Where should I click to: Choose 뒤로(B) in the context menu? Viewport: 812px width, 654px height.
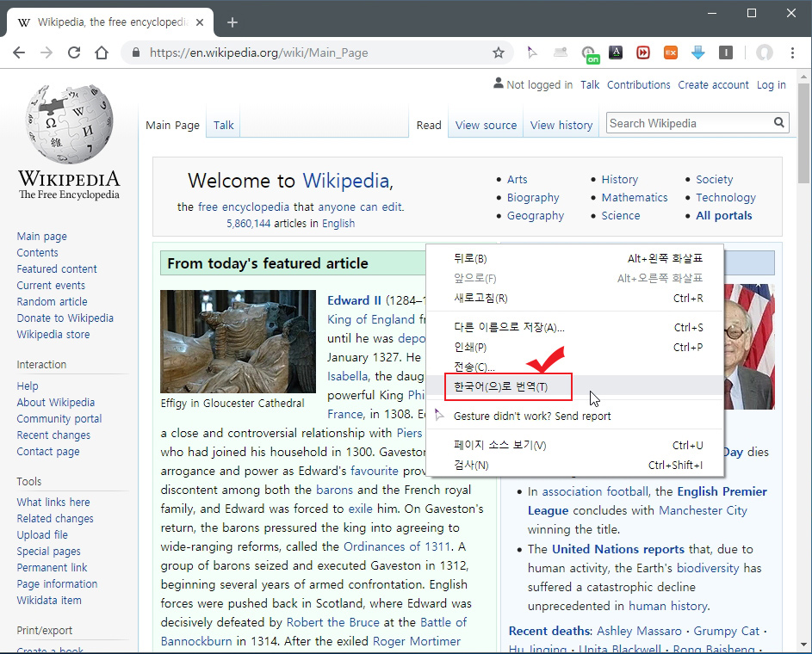(574, 258)
